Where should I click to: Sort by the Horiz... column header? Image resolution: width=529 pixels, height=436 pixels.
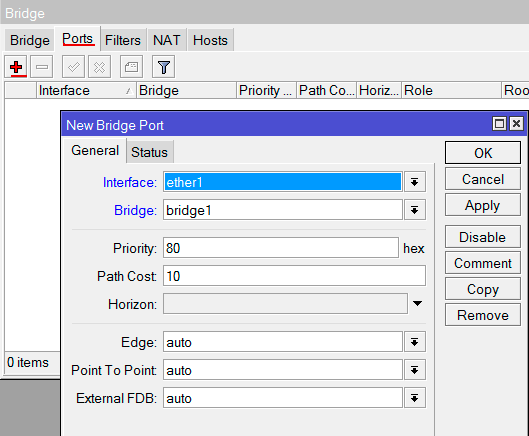379,90
